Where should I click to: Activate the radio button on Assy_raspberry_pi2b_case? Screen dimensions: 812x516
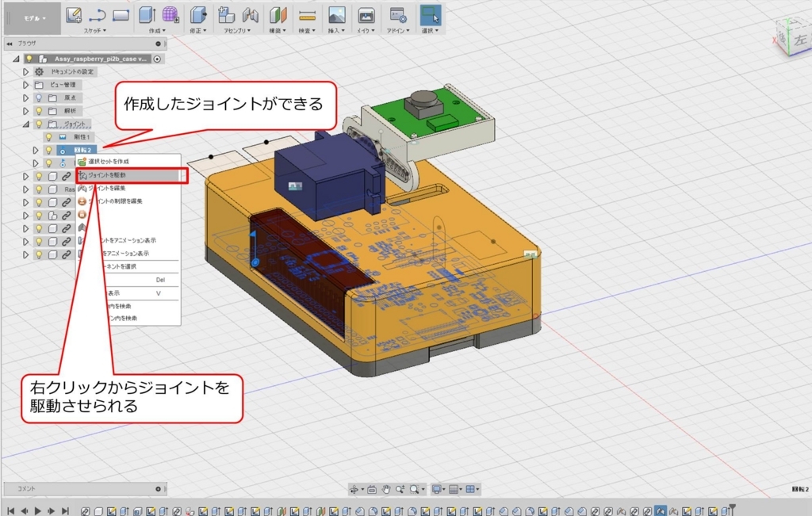tap(157, 59)
